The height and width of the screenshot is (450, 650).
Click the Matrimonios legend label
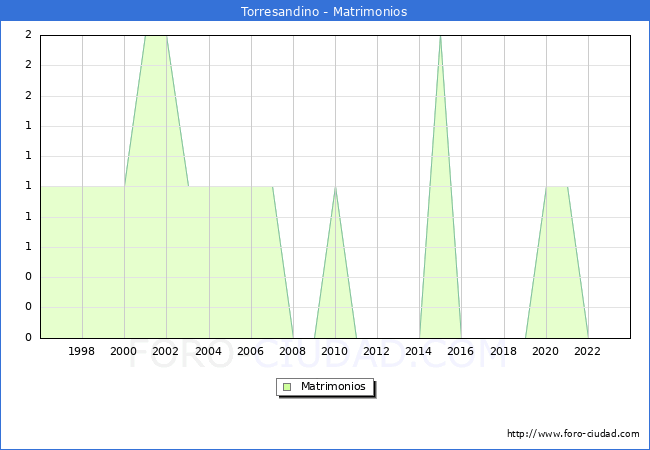point(333,386)
